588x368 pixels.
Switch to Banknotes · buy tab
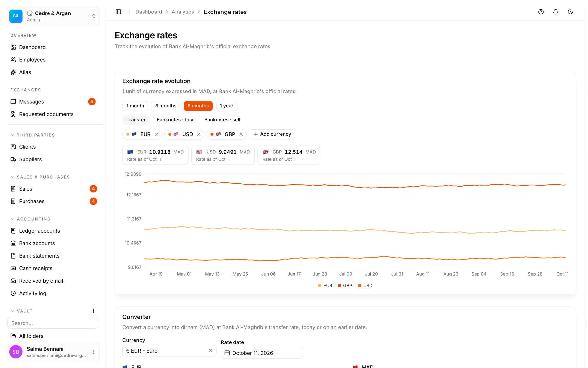tap(175, 120)
